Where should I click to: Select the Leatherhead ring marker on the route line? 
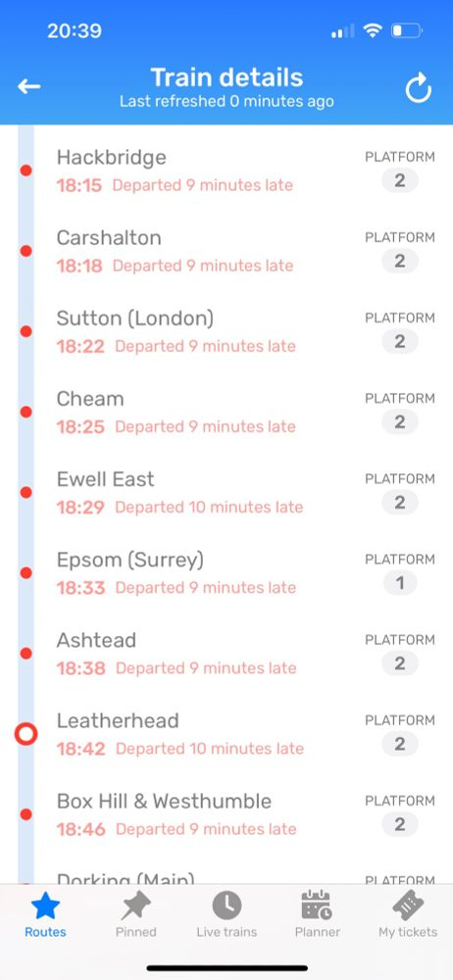pos(25,734)
